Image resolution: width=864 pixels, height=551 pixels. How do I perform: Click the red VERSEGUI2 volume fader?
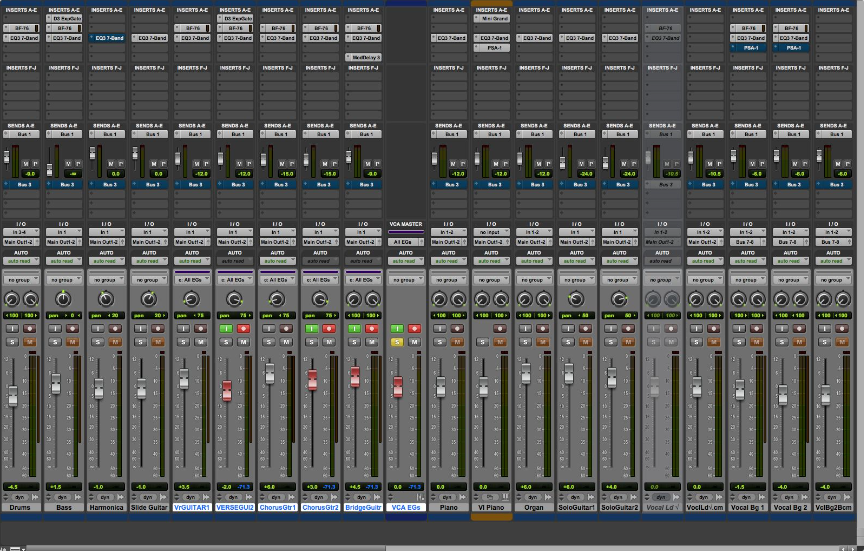click(227, 391)
